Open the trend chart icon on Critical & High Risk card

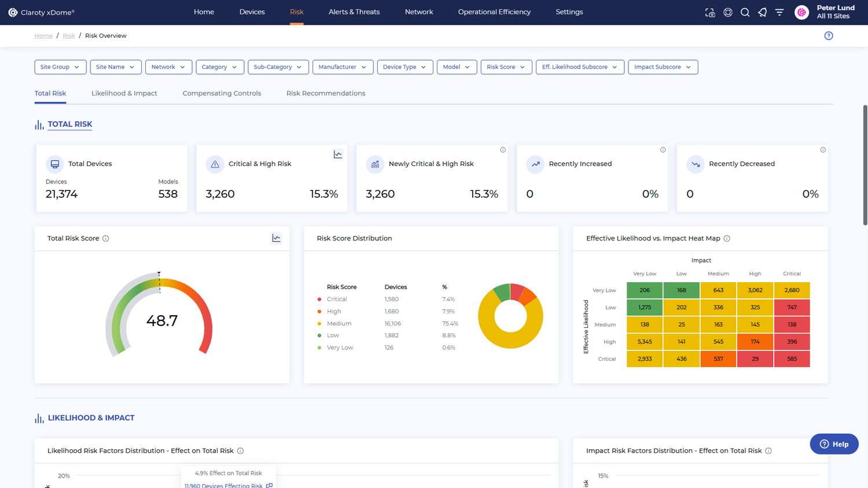(x=338, y=154)
